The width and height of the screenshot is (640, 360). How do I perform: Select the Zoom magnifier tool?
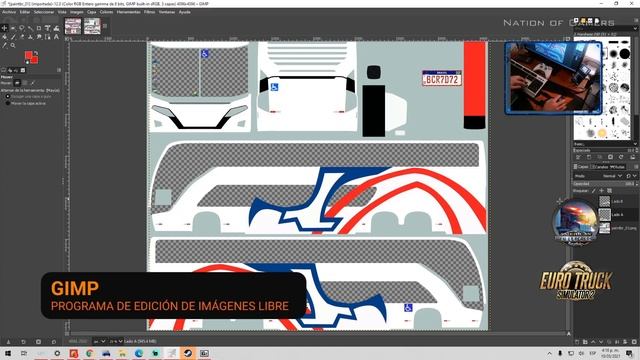point(13,45)
